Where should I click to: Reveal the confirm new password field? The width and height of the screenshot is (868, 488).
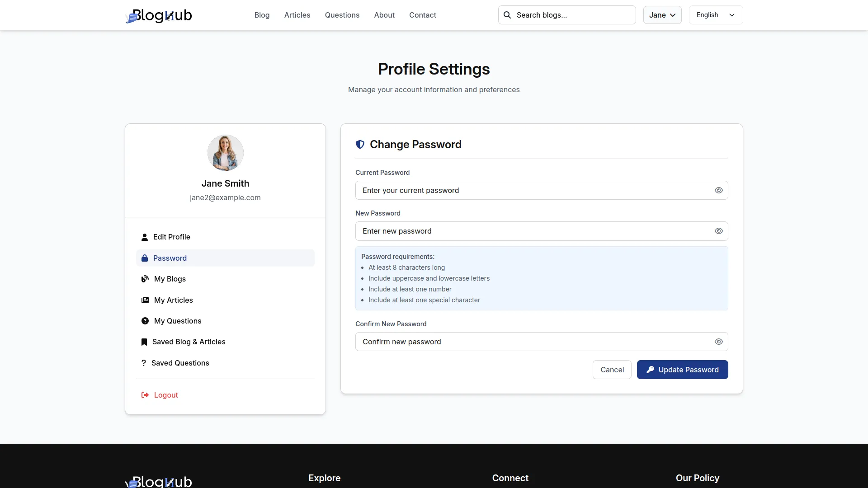[x=718, y=342]
